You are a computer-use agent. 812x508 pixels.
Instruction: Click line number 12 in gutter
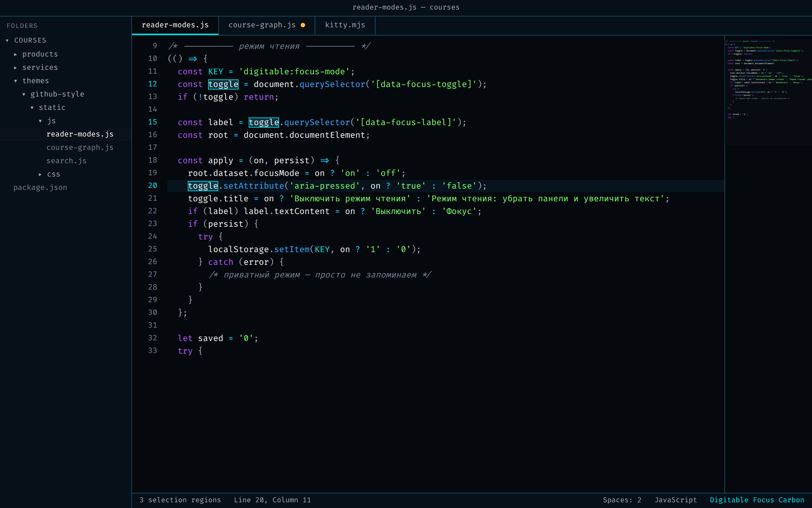pyautogui.click(x=153, y=84)
